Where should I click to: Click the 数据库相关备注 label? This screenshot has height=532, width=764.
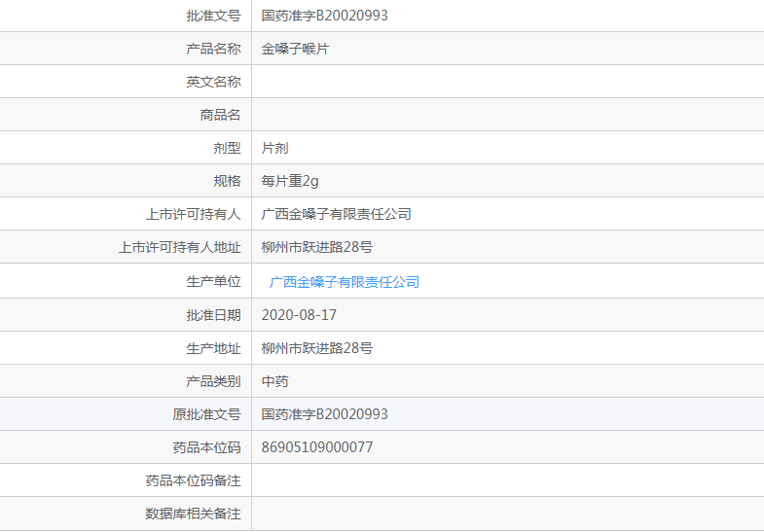coord(193,514)
